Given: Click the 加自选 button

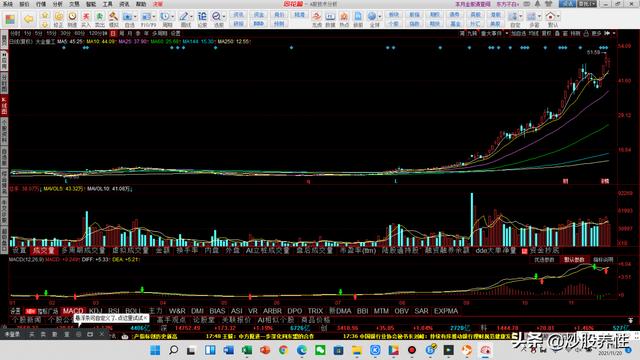Looking at the screenshot, I should pos(518,33).
